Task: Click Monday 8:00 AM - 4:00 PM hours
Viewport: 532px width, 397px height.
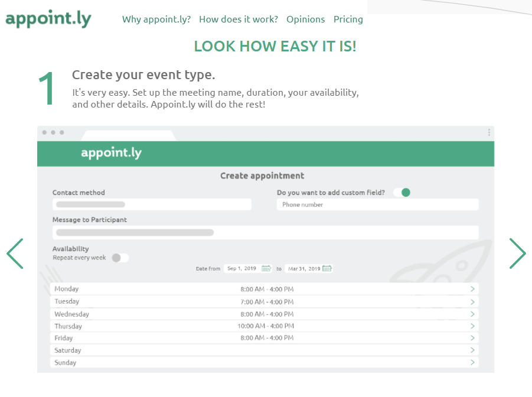Action: 267,289
